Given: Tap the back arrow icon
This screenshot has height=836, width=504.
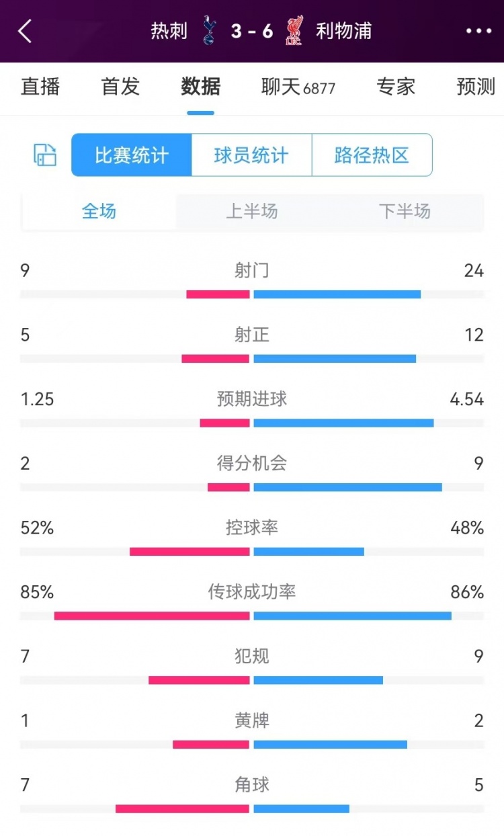Looking at the screenshot, I should 25,31.
